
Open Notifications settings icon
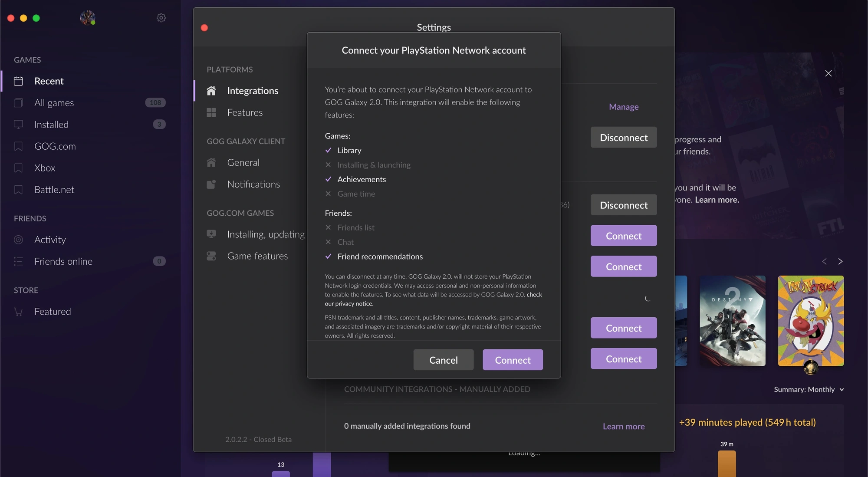click(x=211, y=184)
